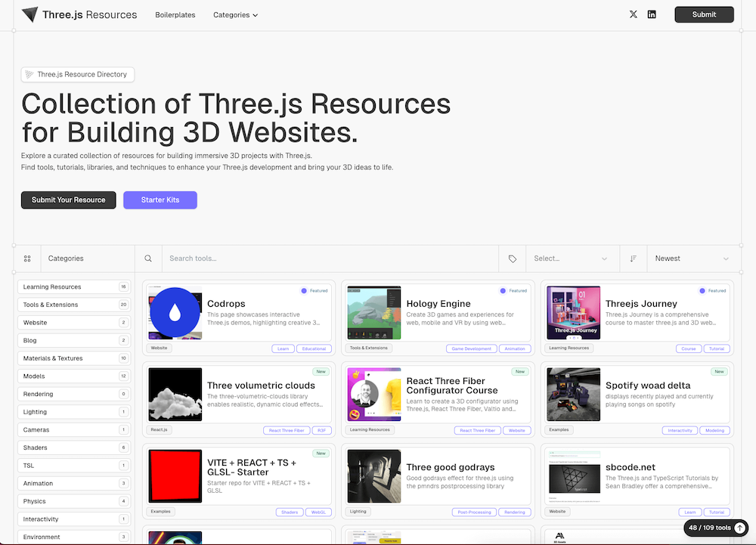Open the Select... tag dropdown
756x545 pixels.
[572, 258]
